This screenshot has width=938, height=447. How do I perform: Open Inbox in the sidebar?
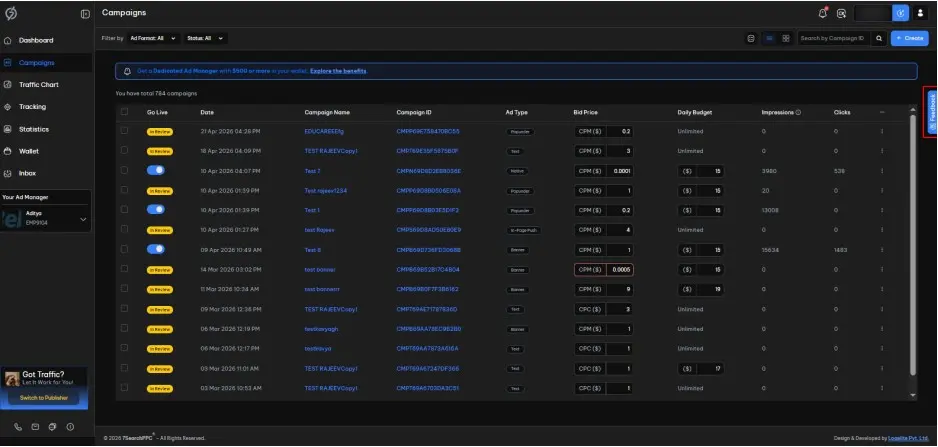click(28, 174)
